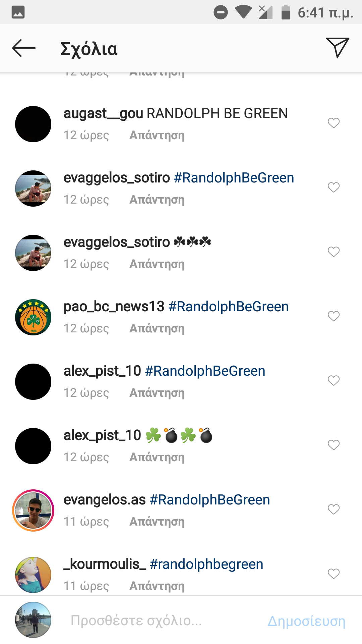Image resolution: width=362 pixels, height=644 pixels.
Task: Open _kourmoulis_ profile avatar
Action: point(33,575)
